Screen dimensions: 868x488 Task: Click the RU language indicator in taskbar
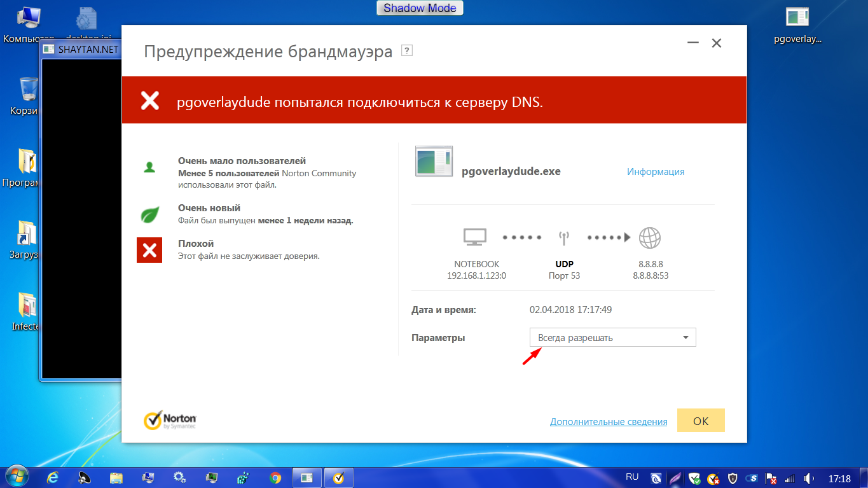click(x=632, y=477)
